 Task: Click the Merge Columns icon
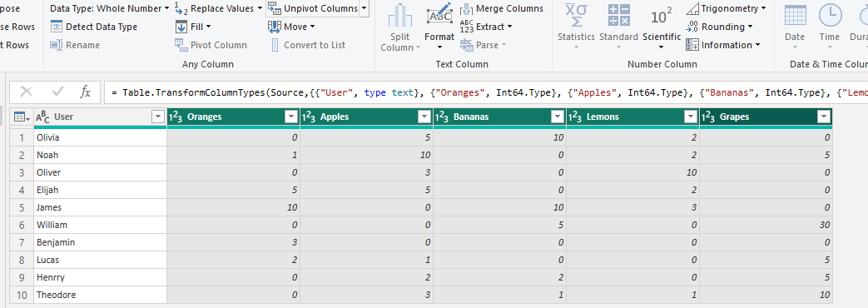click(x=467, y=8)
